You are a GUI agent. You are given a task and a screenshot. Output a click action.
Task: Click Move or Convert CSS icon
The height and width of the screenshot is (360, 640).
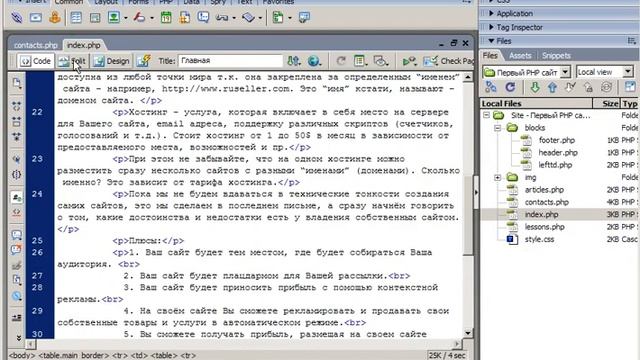pos(17,296)
